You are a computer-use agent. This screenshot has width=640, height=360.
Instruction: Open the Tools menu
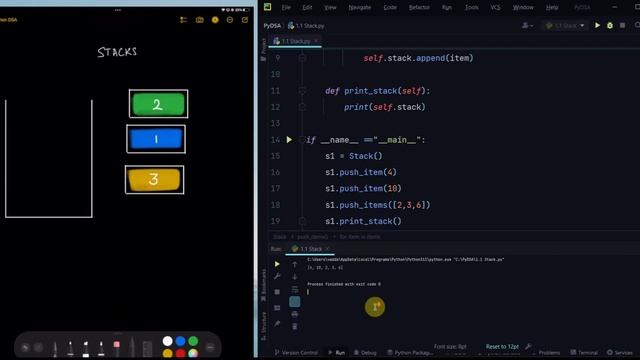pyautogui.click(x=472, y=7)
